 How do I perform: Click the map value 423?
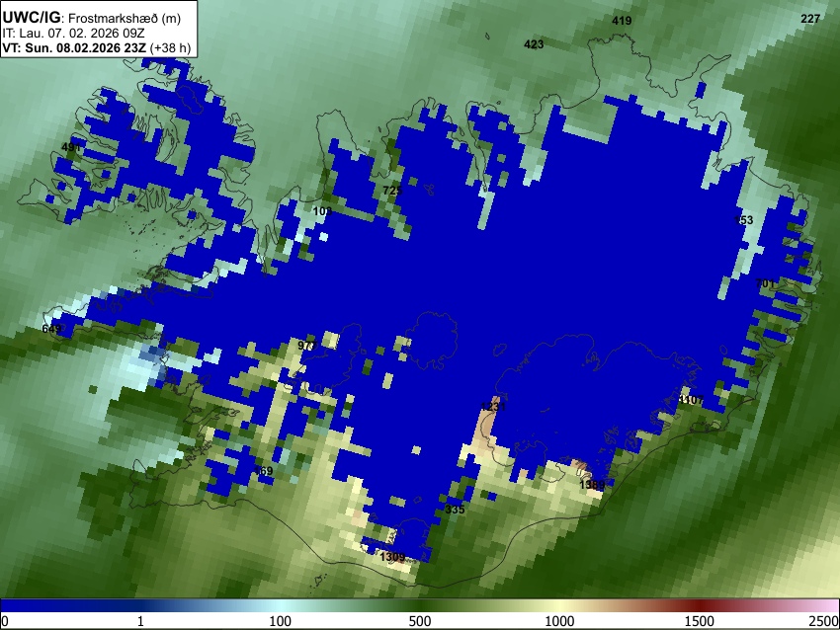tap(534, 44)
